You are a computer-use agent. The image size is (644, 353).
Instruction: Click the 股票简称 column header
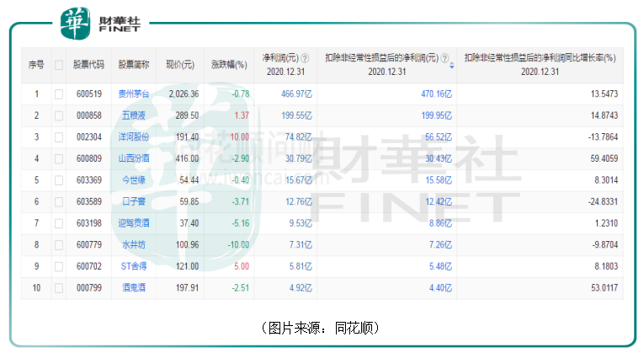coord(134,65)
